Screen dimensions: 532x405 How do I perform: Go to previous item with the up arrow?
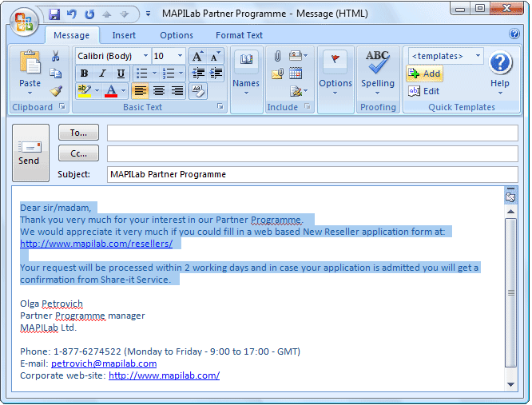107,14
